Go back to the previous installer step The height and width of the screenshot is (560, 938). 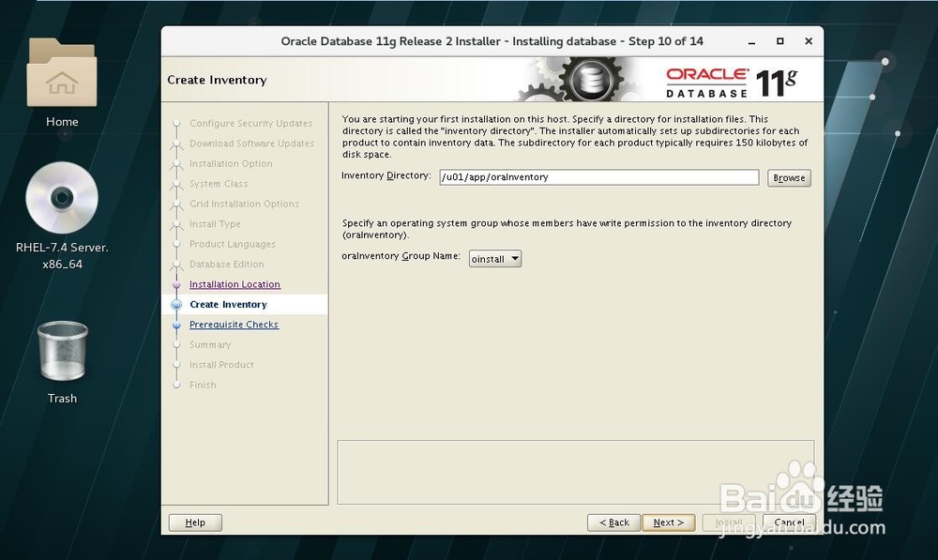[613, 522]
